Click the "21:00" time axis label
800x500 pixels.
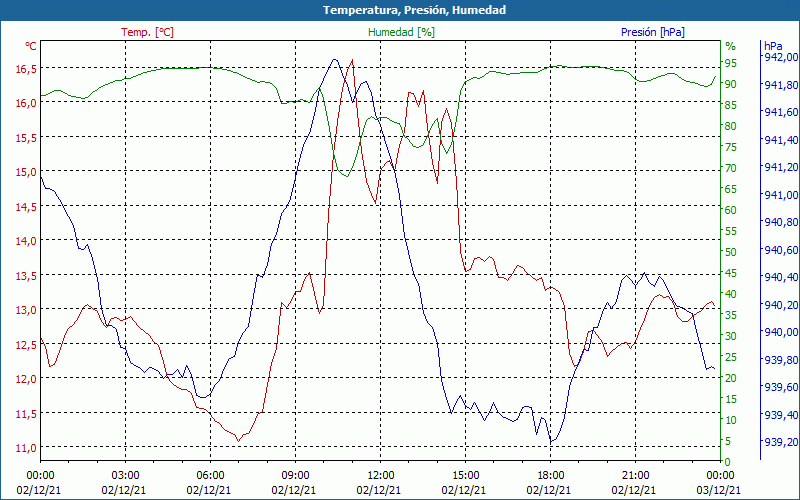(635, 476)
